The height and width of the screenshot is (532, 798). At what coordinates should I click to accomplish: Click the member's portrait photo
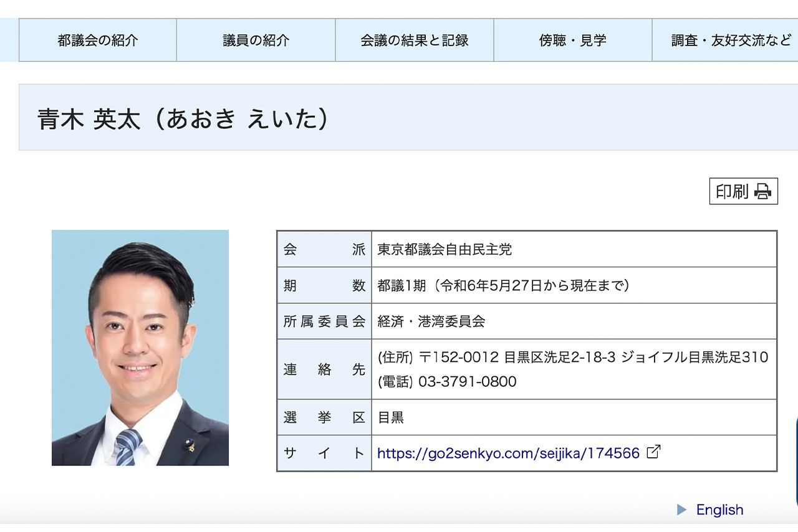tap(140, 348)
